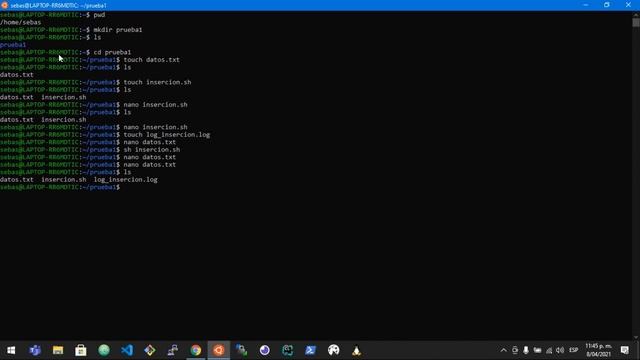Image resolution: width=640 pixels, height=360 pixels.
Task: Click the blue 'prueba1' directory listing
Action: 13,45
